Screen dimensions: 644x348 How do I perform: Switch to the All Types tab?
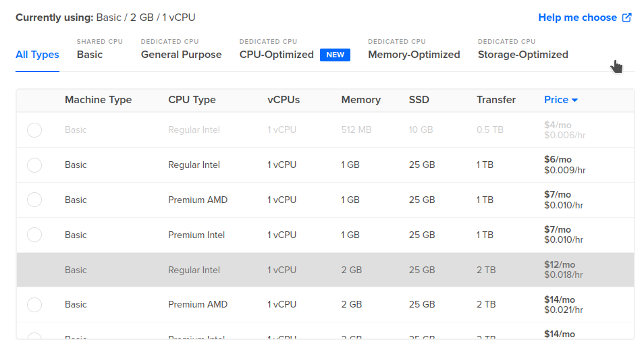pyautogui.click(x=37, y=55)
